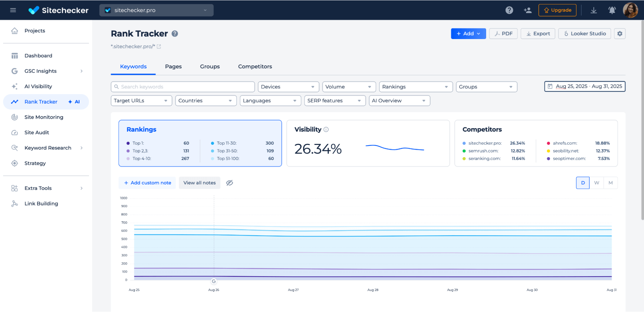
Task: Switch chart to monthly view (M)
Action: (x=610, y=183)
